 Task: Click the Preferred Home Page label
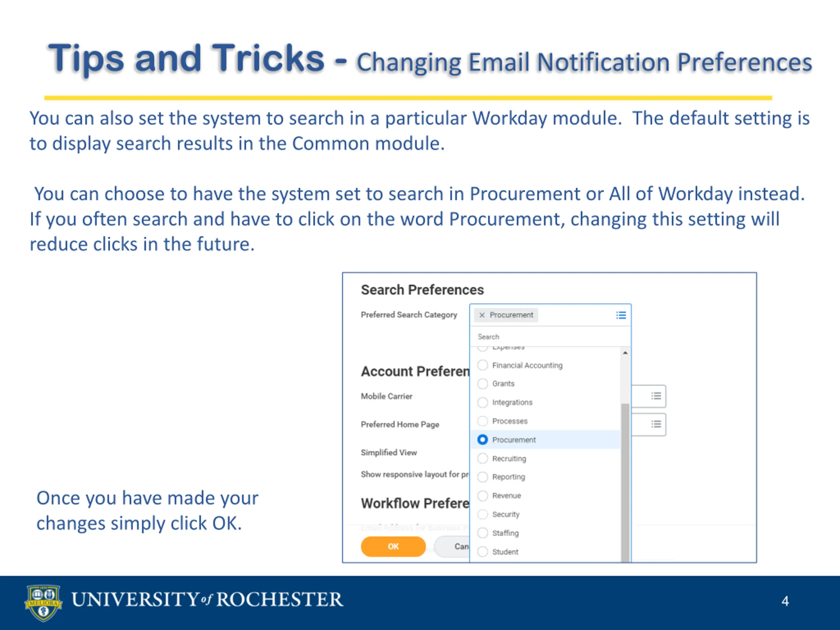(x=400, y=424)
